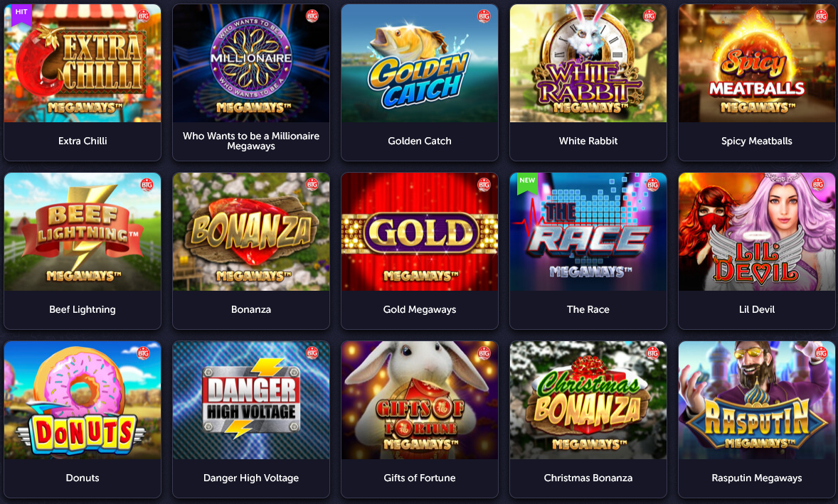
Task: Click the HIT badge on Extra Chilli
Action: pyautogui.click(x=21, y=14)
